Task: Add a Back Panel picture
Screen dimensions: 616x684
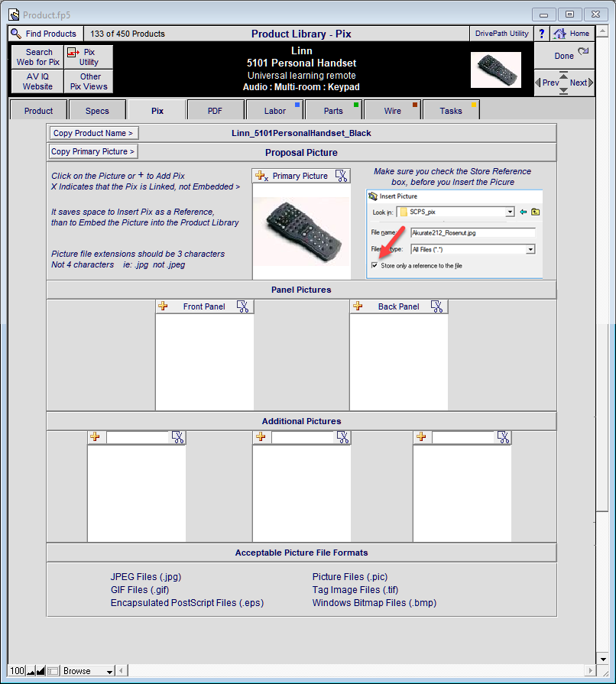Action: tap(358, 306)
